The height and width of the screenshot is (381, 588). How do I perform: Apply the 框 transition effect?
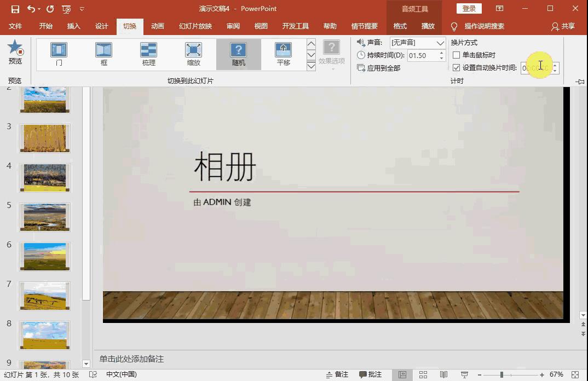click(x=103, y=54)
